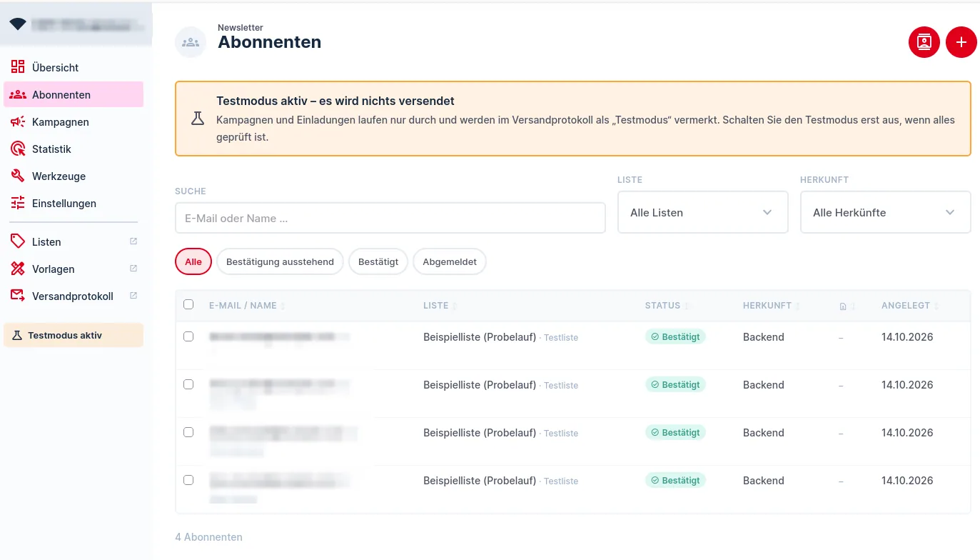Image resolution: width=980 pixels, height=560 pixels.
Task: Click Backend in the third subscriber row
Action: coord(764,433)
